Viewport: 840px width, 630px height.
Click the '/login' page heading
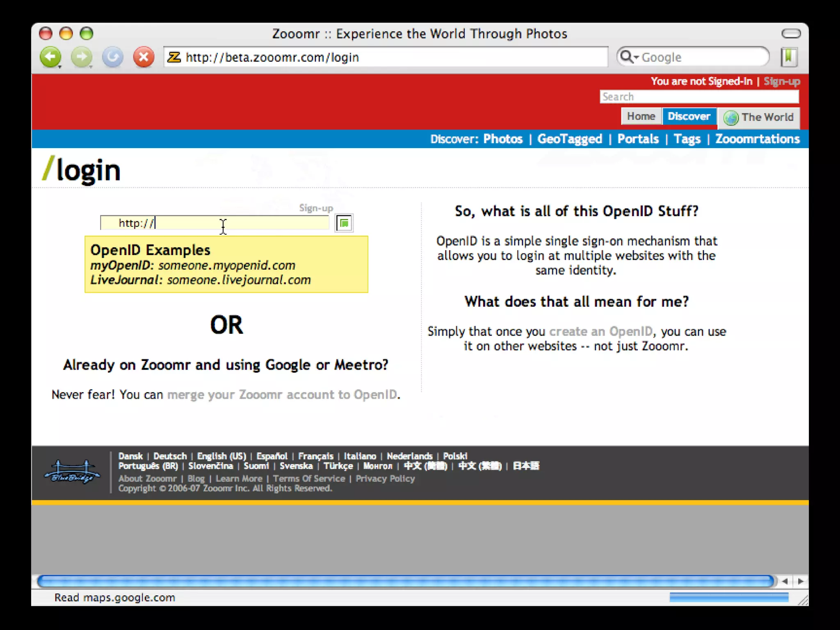click(81, 170)
